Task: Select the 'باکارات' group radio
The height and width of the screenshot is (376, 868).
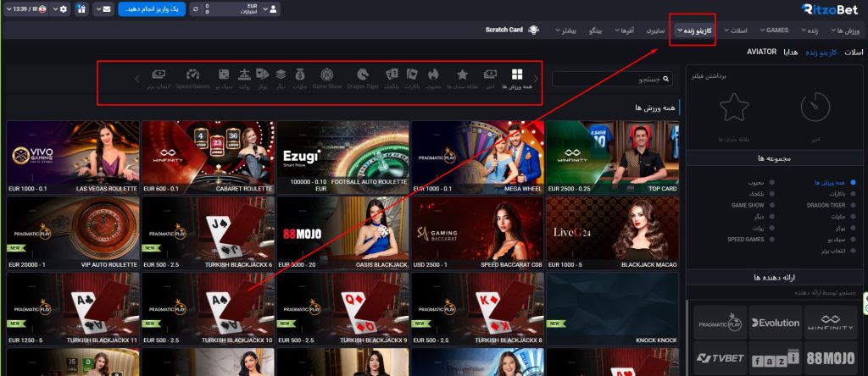Action: (853, 194)
